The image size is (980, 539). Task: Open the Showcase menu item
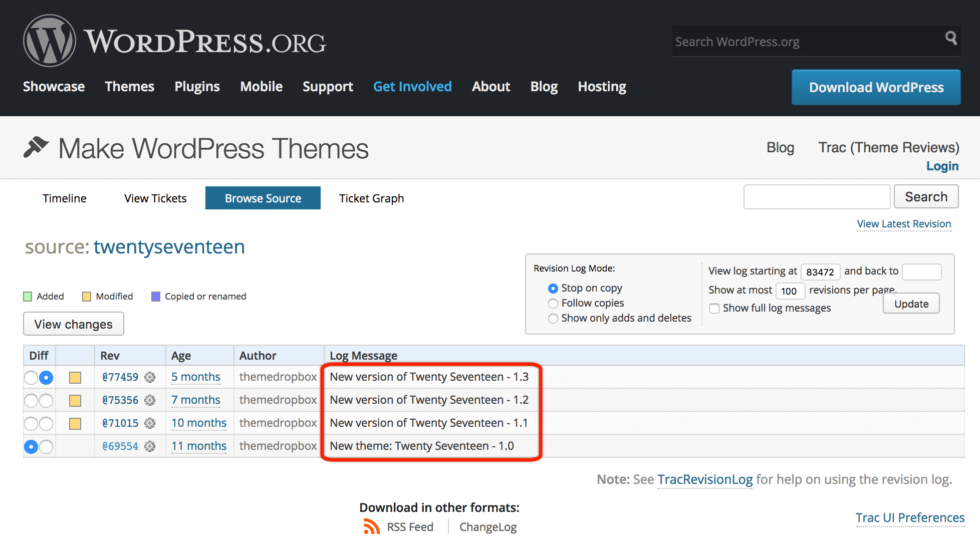[54, 87]
